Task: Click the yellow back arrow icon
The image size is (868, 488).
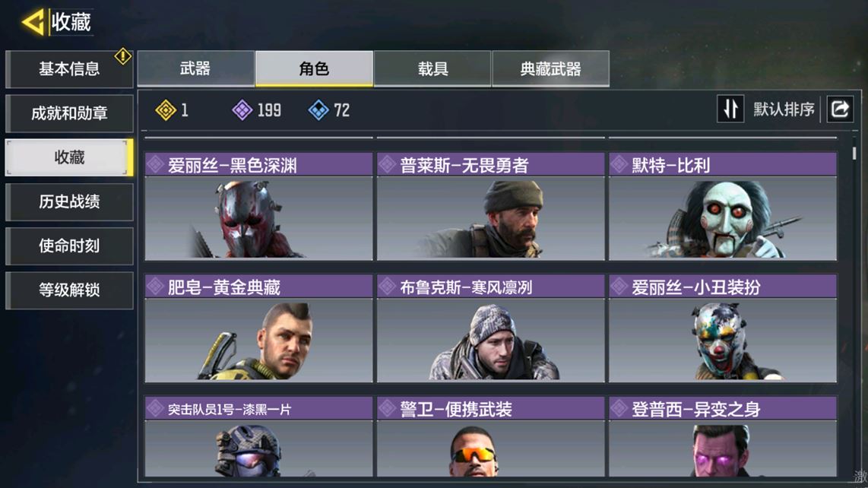Action: click(x=33, y=23)
